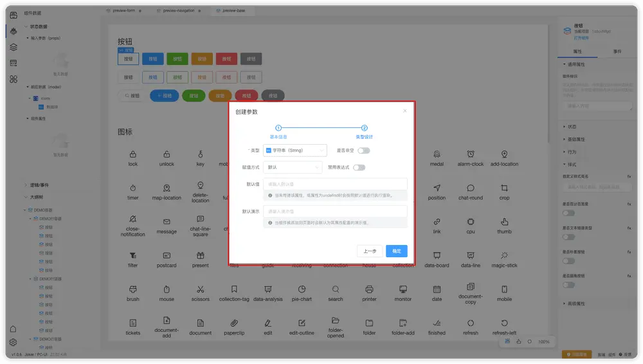Select the refresh-left icon
643x364 pixels.
point(504,323)
